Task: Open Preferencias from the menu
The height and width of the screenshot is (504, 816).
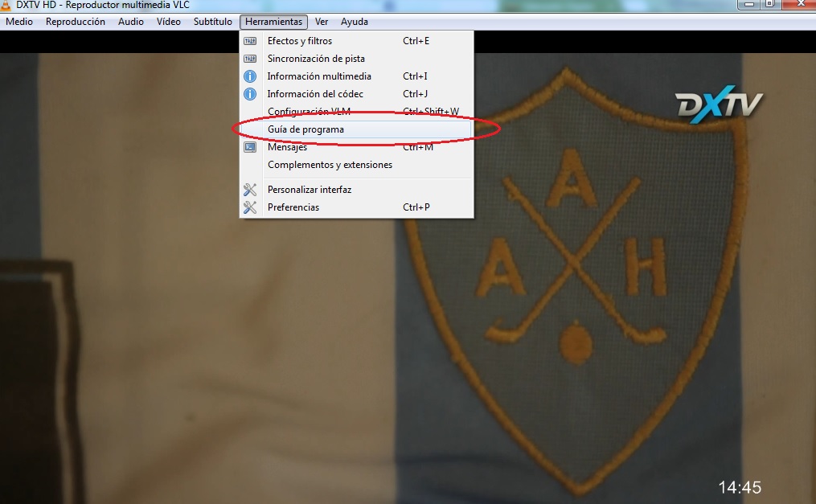Action: (356, 207)
